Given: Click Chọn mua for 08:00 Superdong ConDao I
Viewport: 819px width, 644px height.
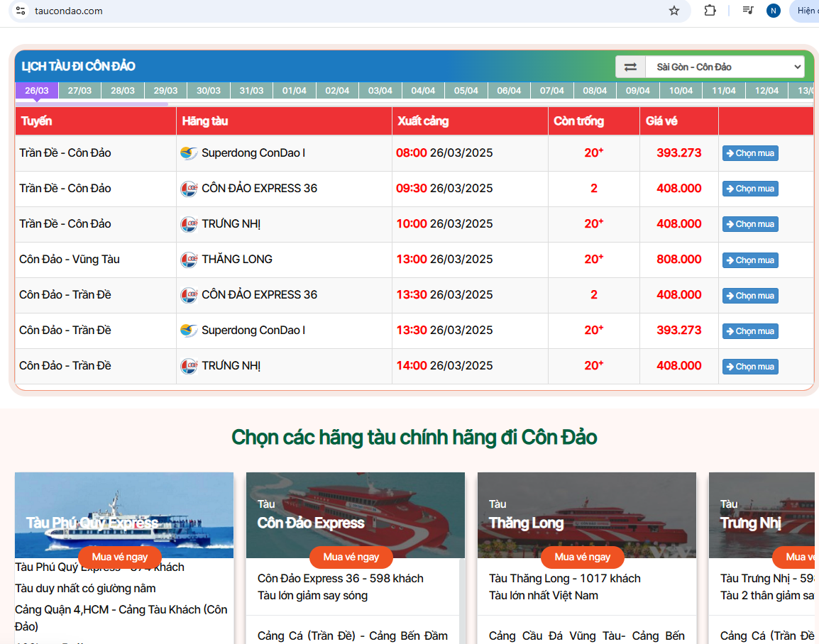Looking at the screenshot, I should pyautogui.click(x=751, y=153).
